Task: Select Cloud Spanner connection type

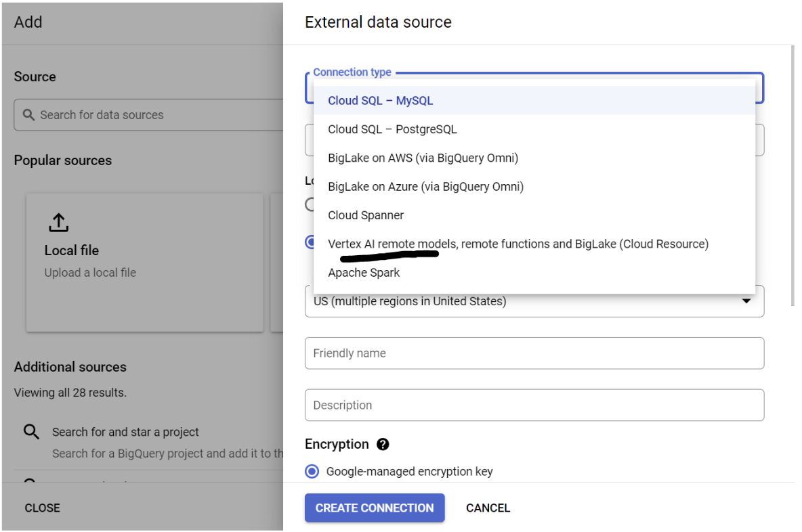Action: coord(366,215)
